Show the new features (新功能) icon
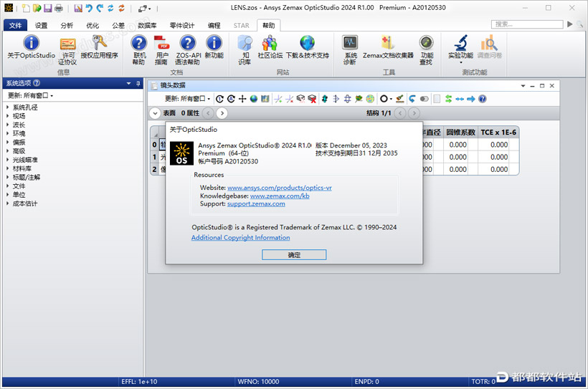Screen dimensions: 588x389 [x=214, y=43]
